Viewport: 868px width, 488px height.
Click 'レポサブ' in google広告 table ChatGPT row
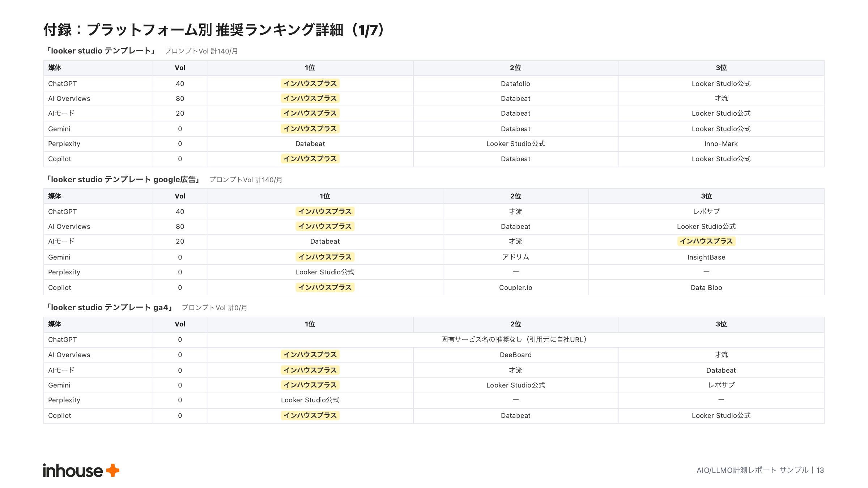click(706, 212)
